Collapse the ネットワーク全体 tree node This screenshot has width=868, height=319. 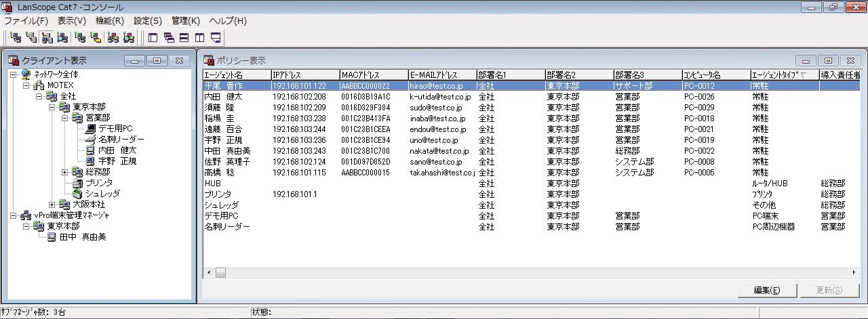14,75
